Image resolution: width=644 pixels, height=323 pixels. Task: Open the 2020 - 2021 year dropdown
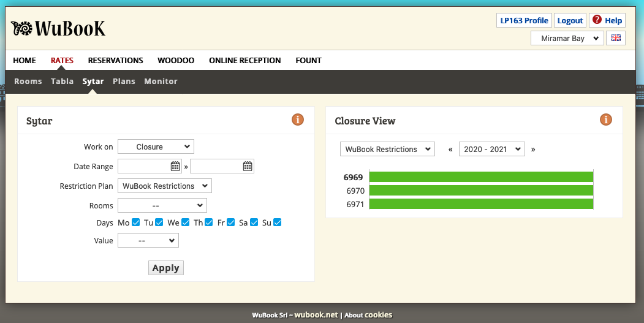(492, 149)
